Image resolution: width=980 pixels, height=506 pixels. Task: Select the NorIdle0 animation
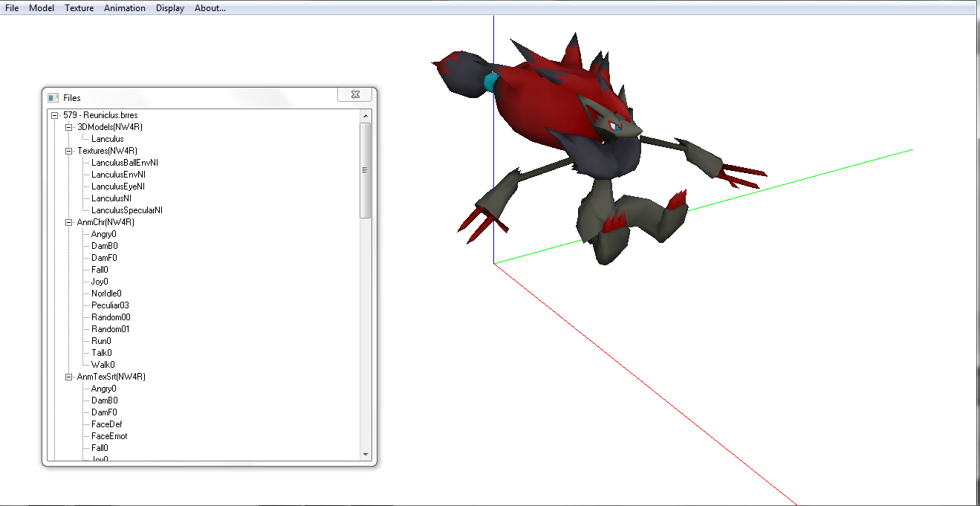click(106, 293)
